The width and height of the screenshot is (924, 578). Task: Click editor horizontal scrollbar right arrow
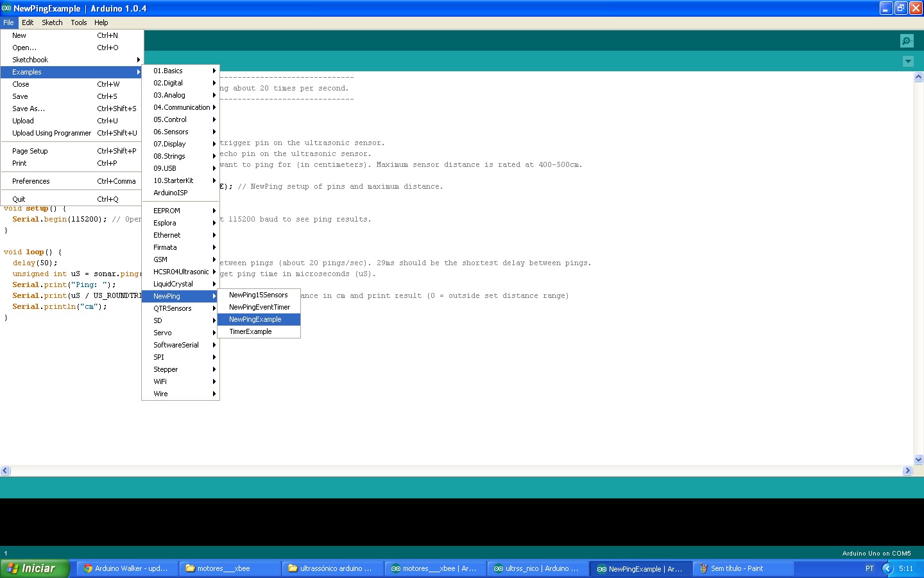point(907,471)
